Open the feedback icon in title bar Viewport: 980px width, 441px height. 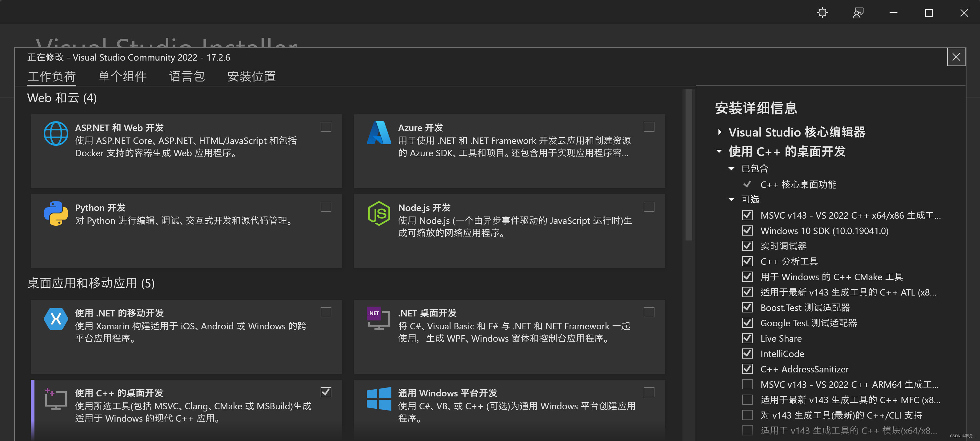tap(858, 13)
